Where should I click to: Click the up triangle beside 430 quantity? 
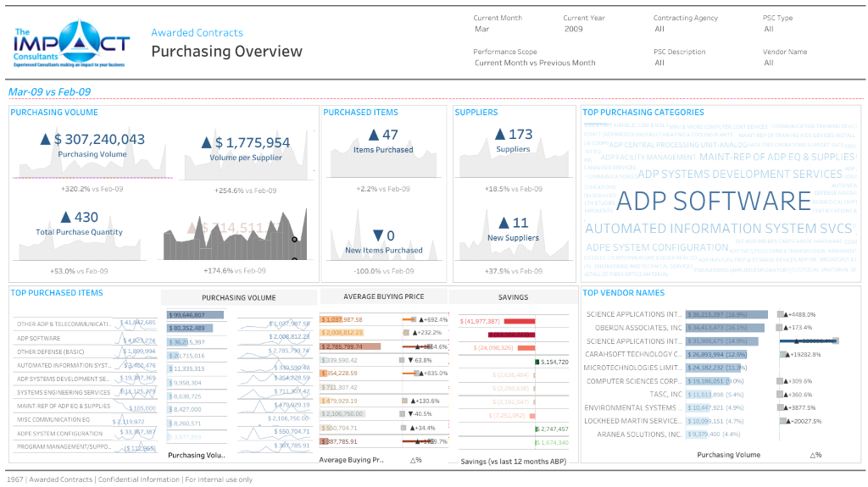click(x=66, y=217)
